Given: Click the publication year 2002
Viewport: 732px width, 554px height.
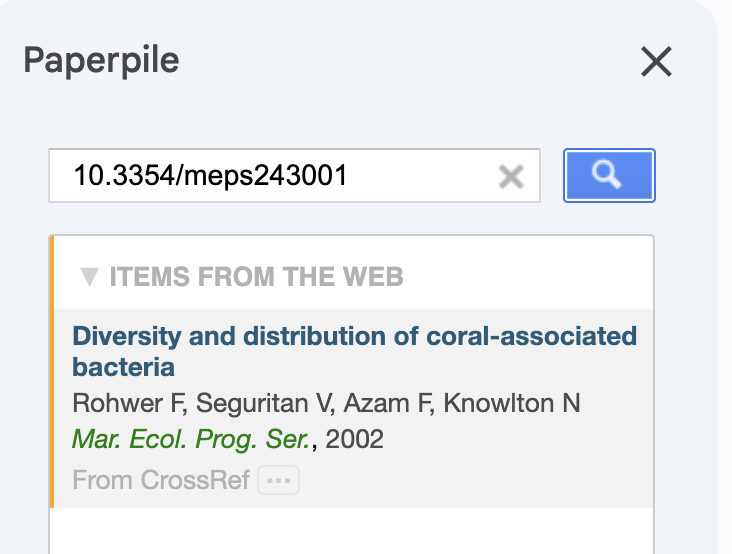Looking at the screenshot, I should click(355, 440).
